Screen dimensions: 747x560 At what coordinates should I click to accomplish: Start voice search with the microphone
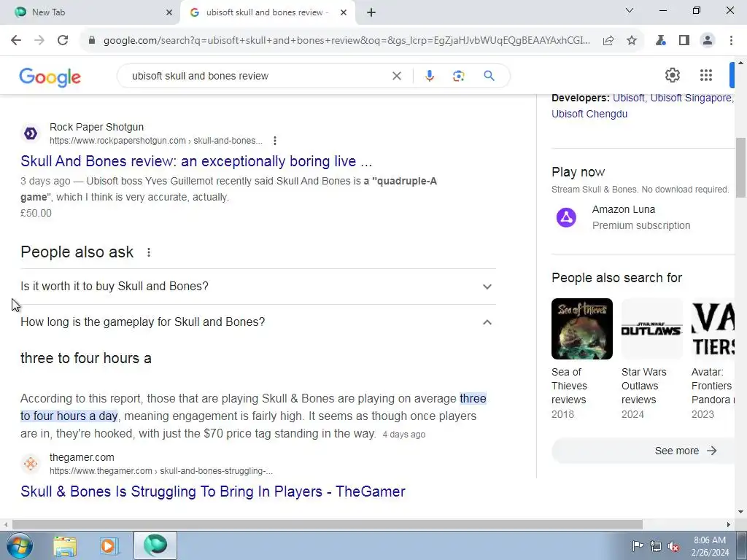pos(429,76)
